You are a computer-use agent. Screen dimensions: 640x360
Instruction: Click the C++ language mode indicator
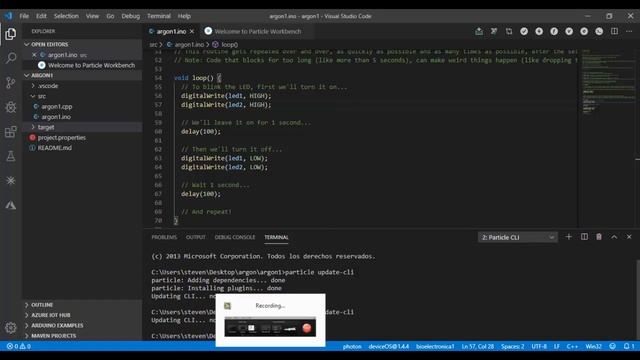coord(572,346)
